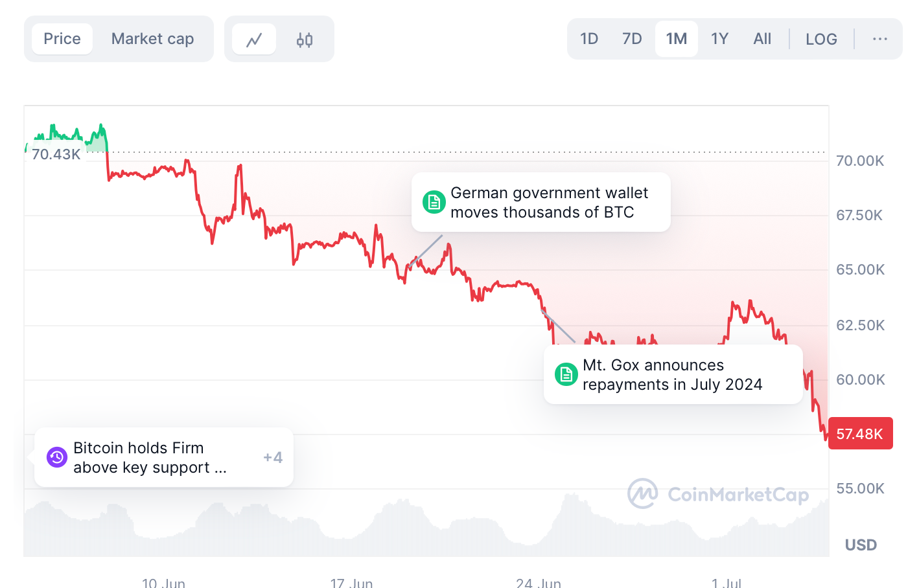Select the Price tab
The height and width of the screenshot is (588, 919).
click(62, 39)
